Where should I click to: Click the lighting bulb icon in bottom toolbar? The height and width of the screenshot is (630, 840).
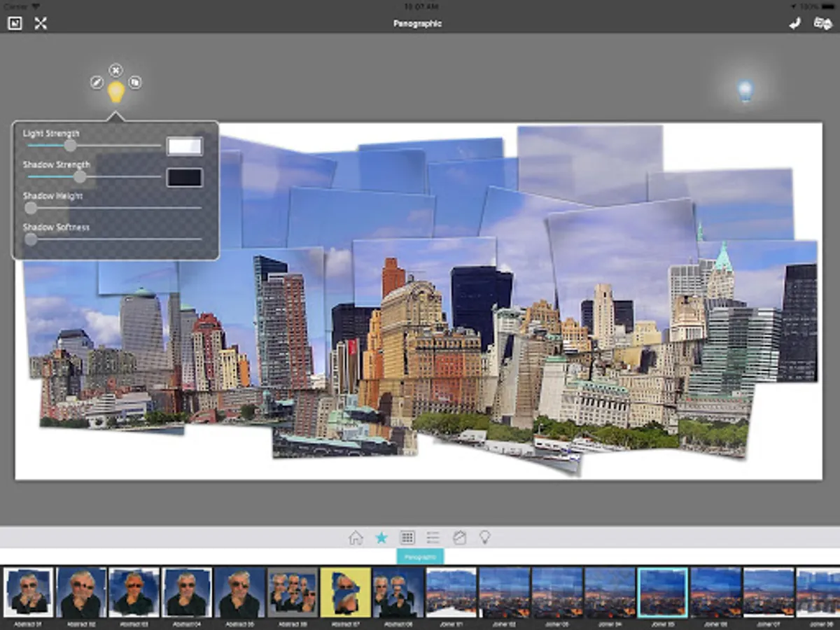484,538
